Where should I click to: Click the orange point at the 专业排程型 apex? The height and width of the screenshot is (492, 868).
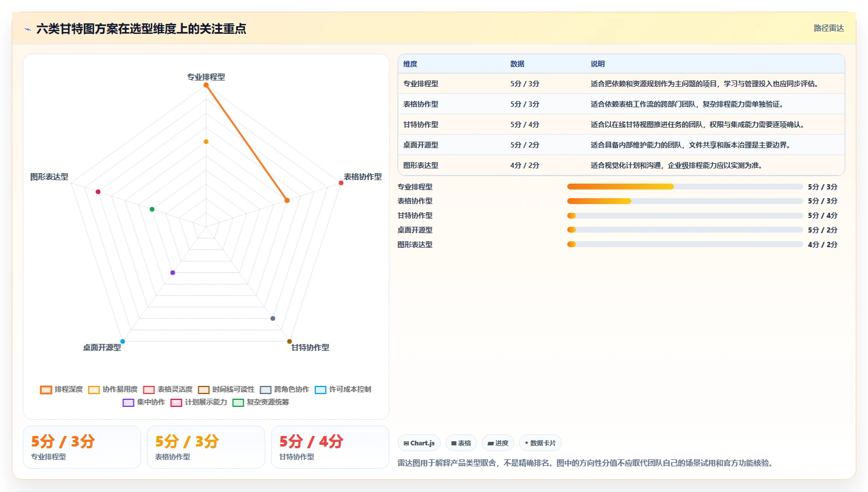(x=206, y=85)
